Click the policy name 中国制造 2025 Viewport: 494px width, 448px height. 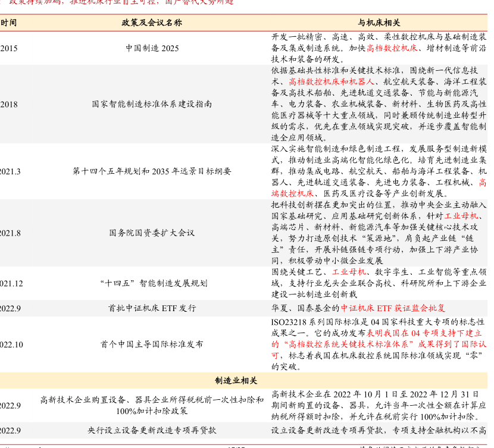(152, 48)
